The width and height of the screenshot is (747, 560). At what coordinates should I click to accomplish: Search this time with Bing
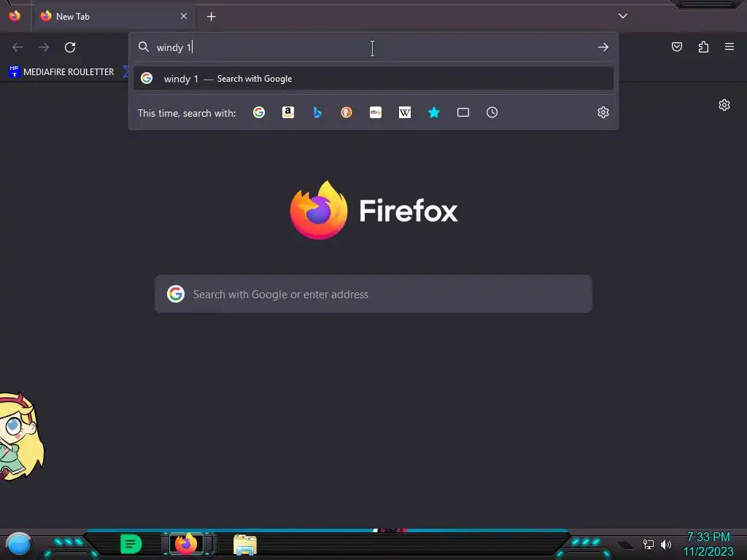pos(317,112)
